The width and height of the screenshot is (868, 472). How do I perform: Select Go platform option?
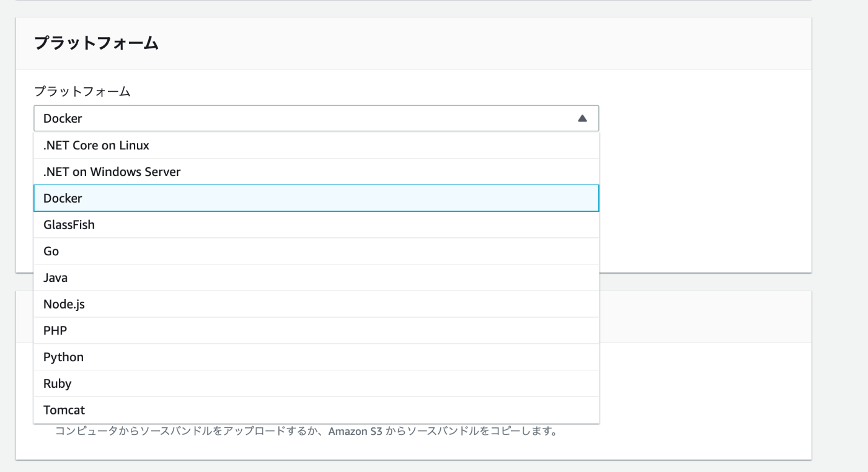[x=316, y=251]
